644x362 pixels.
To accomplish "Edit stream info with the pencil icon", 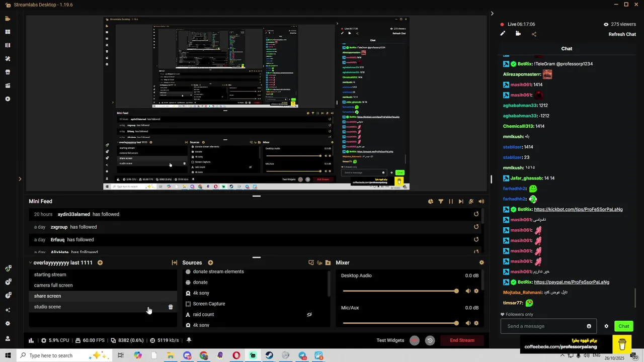I will tap(503, 34).
